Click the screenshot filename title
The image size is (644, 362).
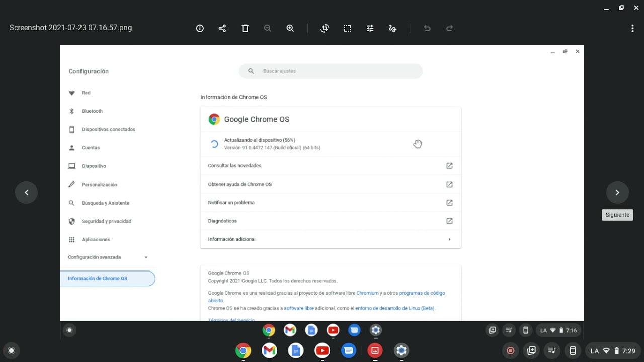(70, 28)
